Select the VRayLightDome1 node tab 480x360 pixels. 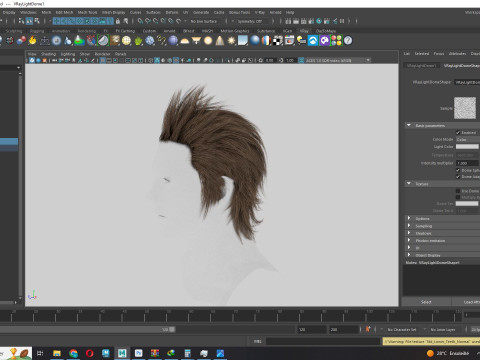pyautogui.click(x=421, y=66)
